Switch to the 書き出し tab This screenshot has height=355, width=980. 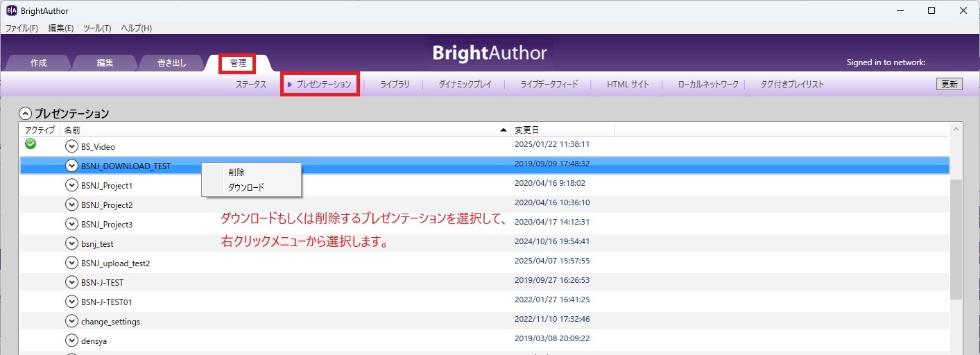pyautogui.click(x=171, y=63)
